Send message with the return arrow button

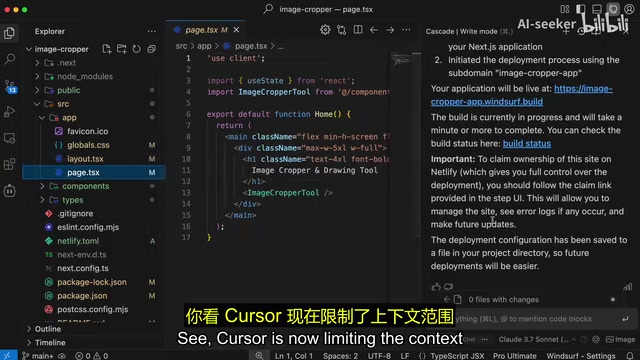pyautogui.click(x=625, y=319)
